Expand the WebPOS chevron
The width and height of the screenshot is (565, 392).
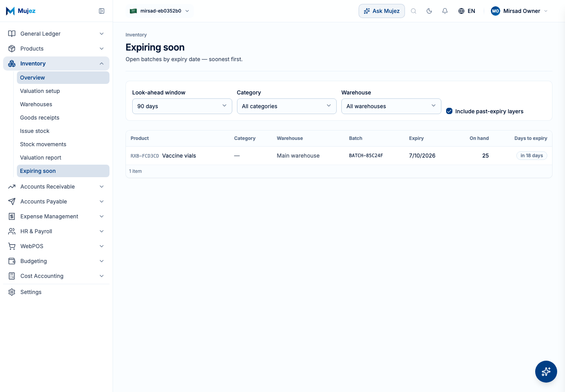[x=102, y=246]
